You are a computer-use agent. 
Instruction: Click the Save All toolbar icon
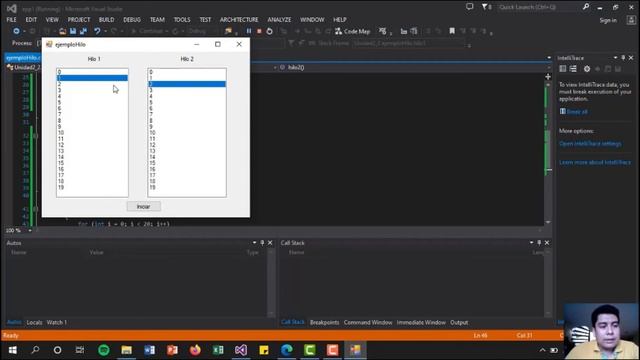(x=83, y=31)
